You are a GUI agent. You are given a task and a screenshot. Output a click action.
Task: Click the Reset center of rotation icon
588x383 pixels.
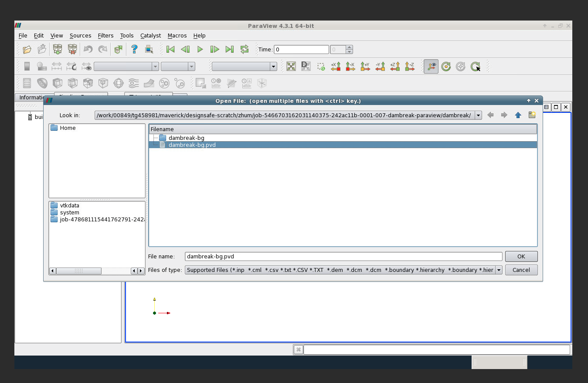[446, 66]
